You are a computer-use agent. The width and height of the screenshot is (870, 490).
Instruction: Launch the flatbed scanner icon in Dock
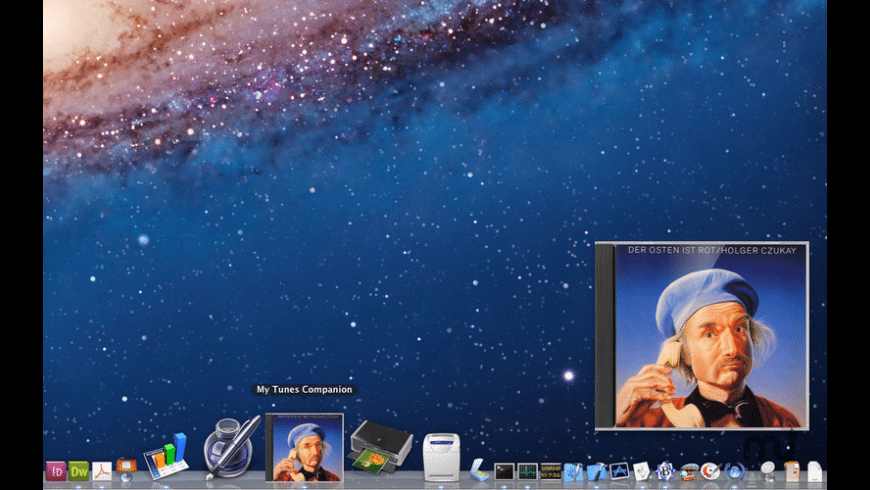point(479,470)
